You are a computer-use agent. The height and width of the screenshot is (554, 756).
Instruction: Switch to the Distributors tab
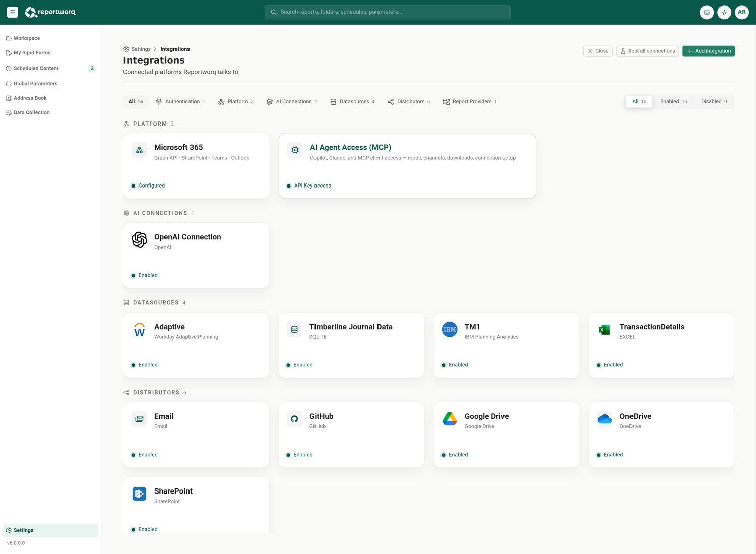click(x=409, y=102)
